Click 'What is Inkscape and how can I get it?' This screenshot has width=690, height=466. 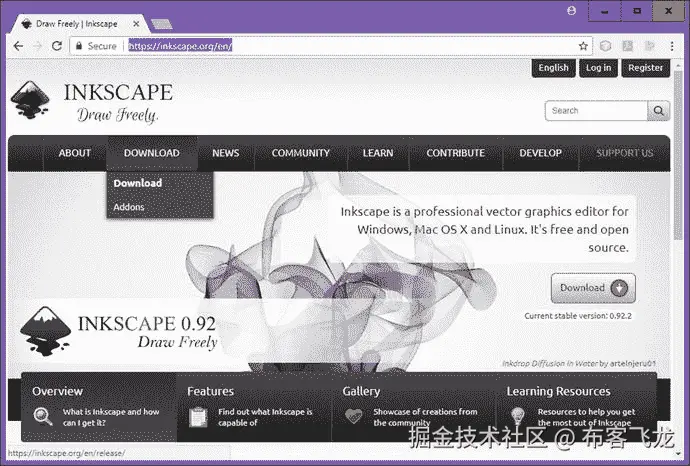point(111,417)
